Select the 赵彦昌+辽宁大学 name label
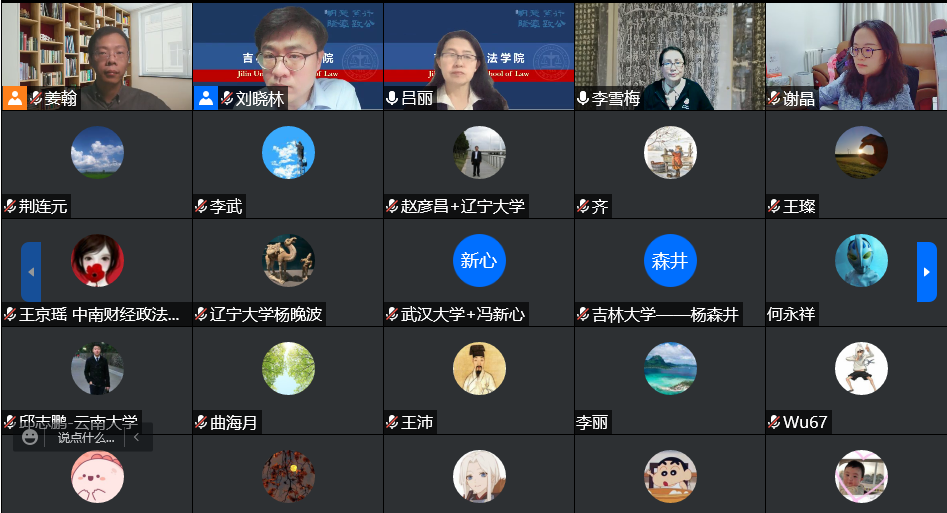The width and height of the screenshot is (947, 513). [x=462, y=207]
